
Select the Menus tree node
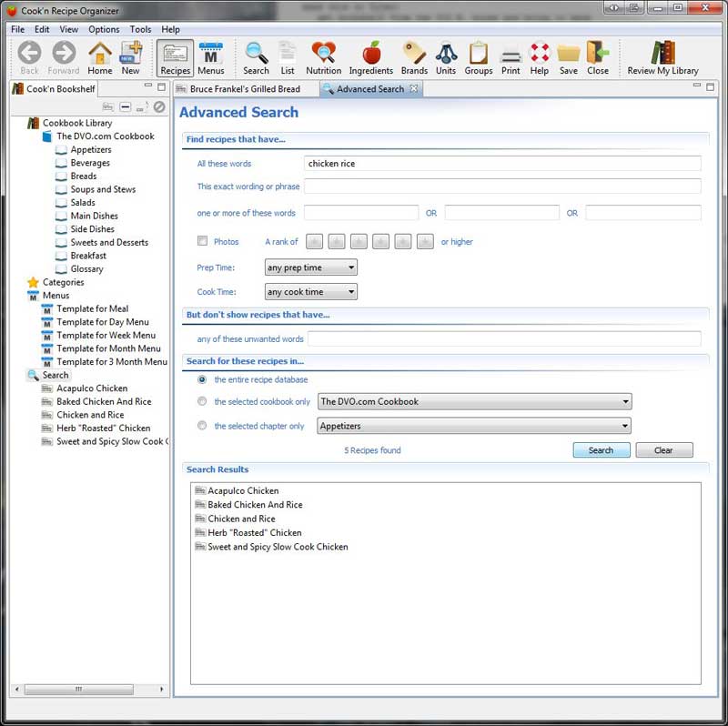[x=56, y=296]
